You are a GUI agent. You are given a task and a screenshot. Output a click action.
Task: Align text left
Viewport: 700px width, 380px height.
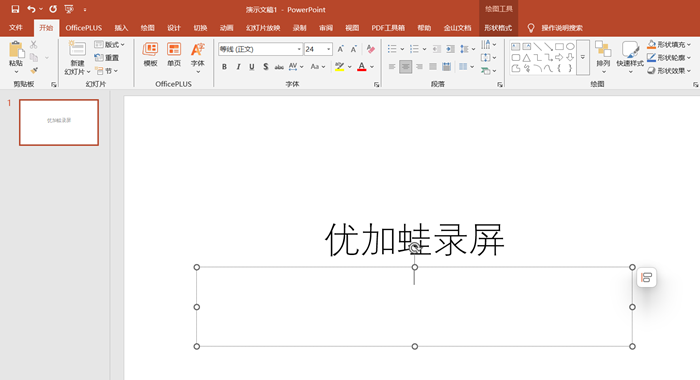pos(392,67)
